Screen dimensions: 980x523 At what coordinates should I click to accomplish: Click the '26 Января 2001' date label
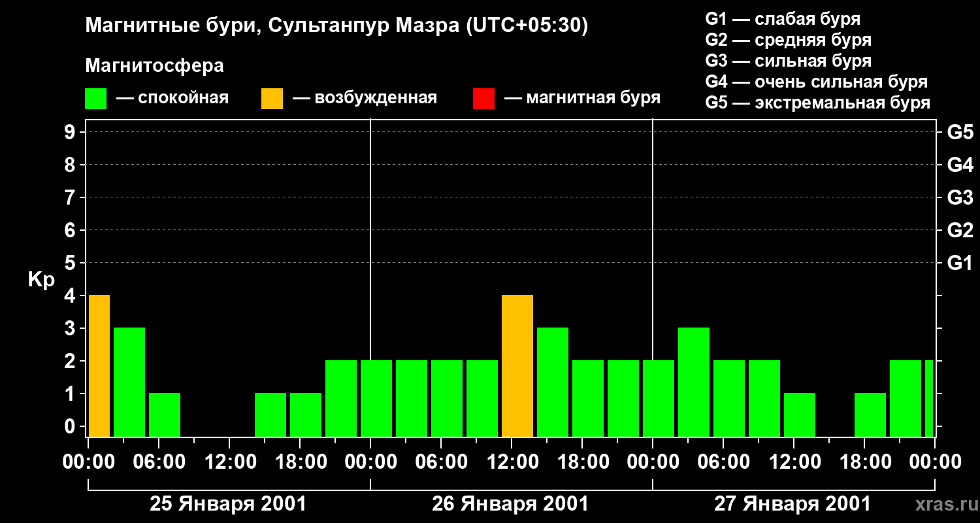[510, 504]
